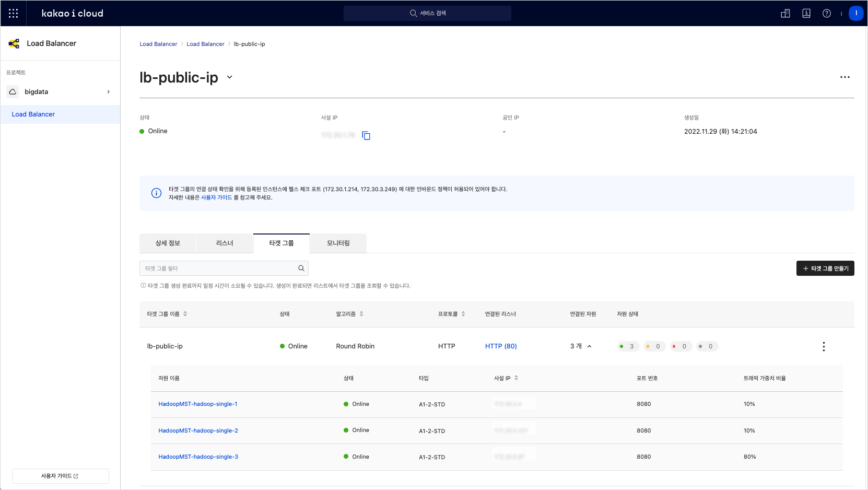
Task: Click the 80% traffic weight value
Action: pyautogui.click(x=749, y=457)
